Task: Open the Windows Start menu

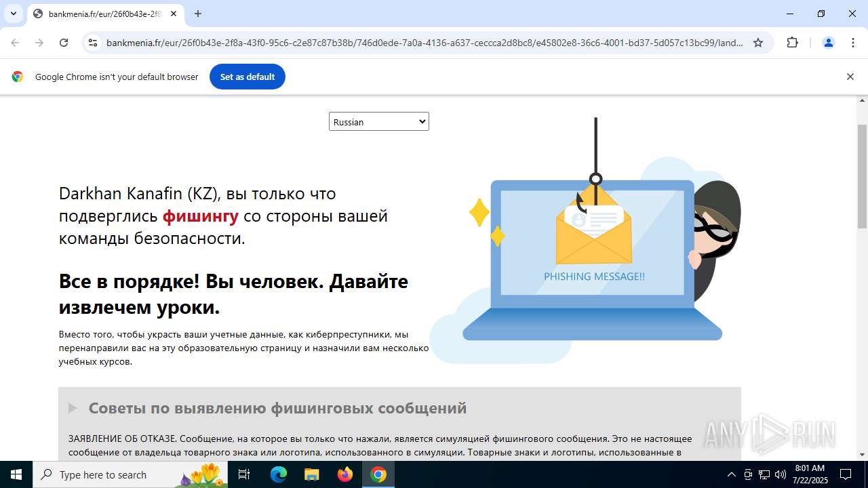Action: click(16, 474)
